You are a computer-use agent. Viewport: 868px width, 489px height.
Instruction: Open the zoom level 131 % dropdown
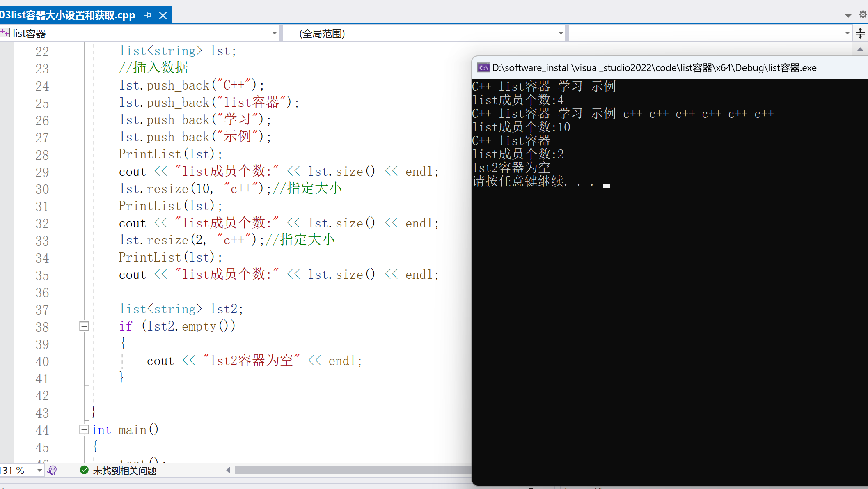point(39,471)
